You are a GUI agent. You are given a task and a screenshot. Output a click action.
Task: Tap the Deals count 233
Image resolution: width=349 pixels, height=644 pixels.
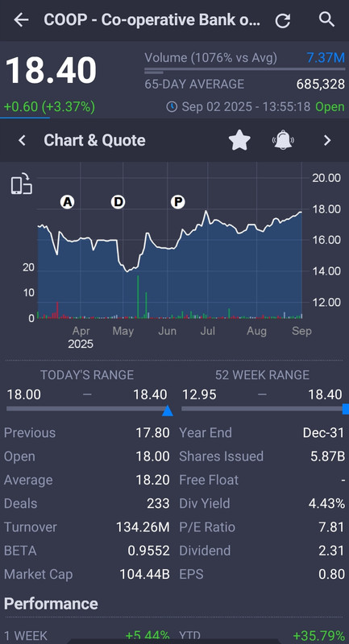click(158, 504)
